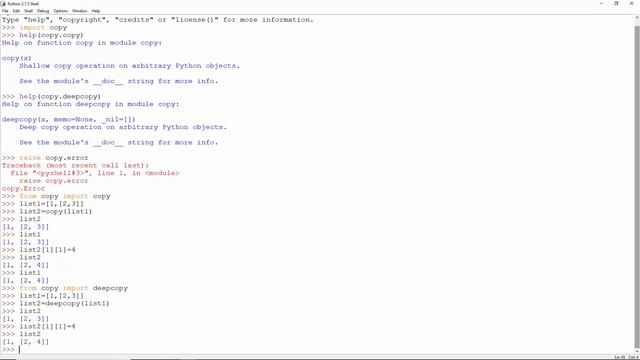This screenshot has width=640, height=360.
Task: Open the Options menu
Action: pos(60,11)
